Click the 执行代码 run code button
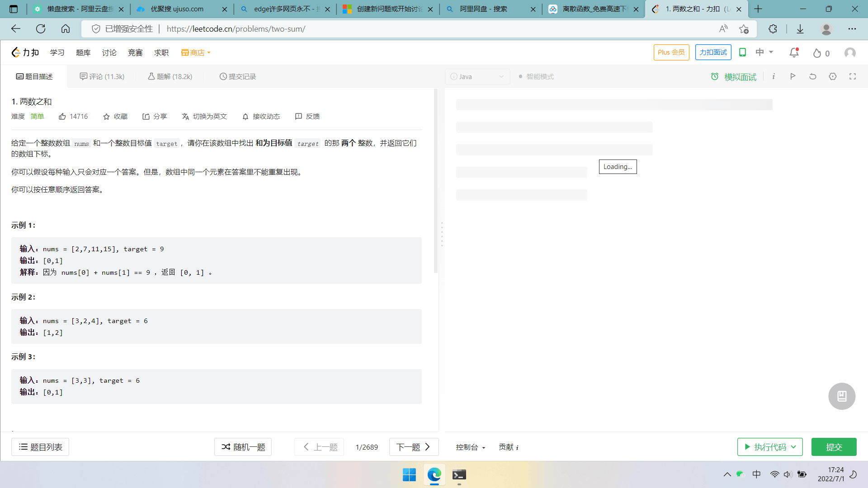 (770, 447)
